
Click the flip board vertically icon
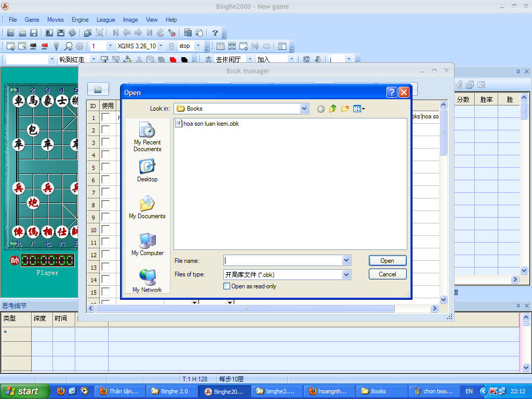[61, 33]
